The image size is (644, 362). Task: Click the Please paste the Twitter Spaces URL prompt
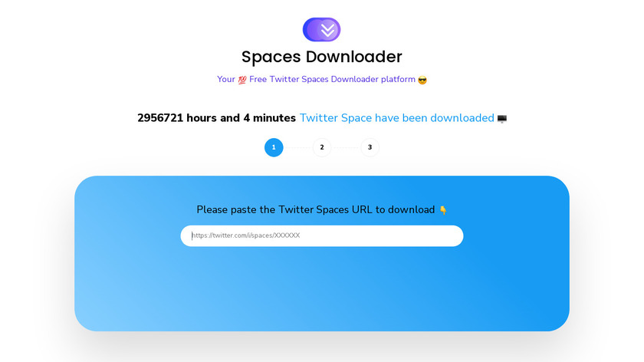coord(315,210)
